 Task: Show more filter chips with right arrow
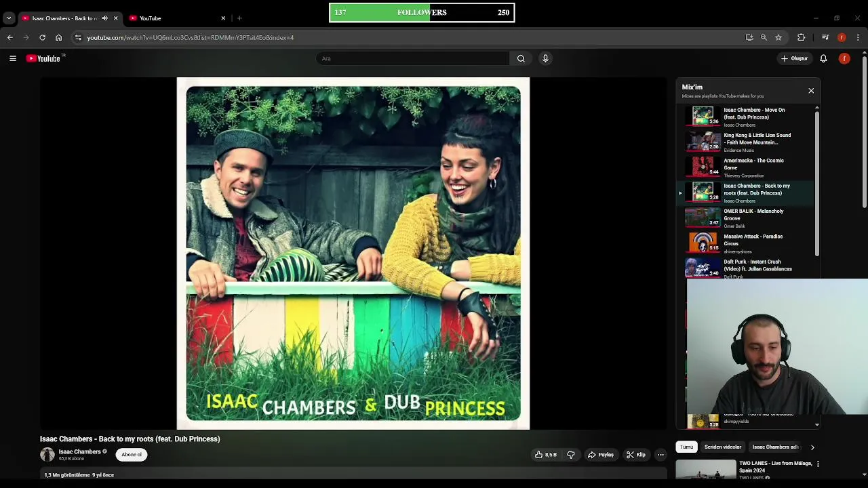(812, 447)
